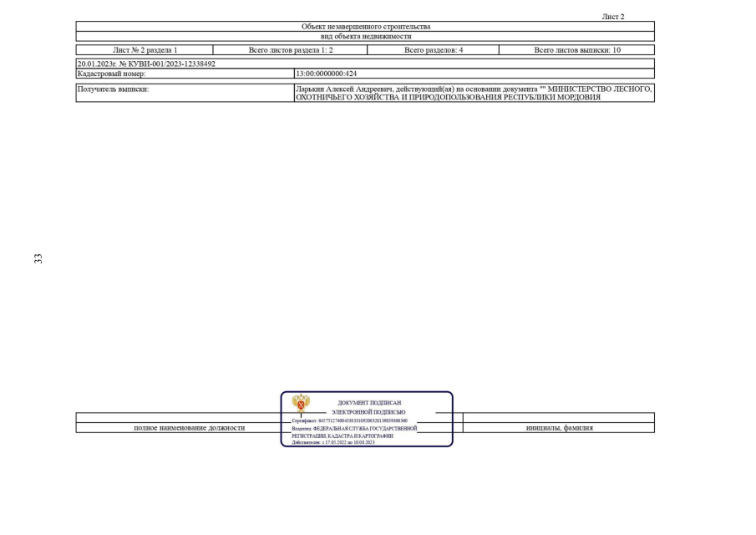The height and width of the screenshot is (535, 756).
Task: Select the 'Действителен' validity date line
Action: pos(333,442)
